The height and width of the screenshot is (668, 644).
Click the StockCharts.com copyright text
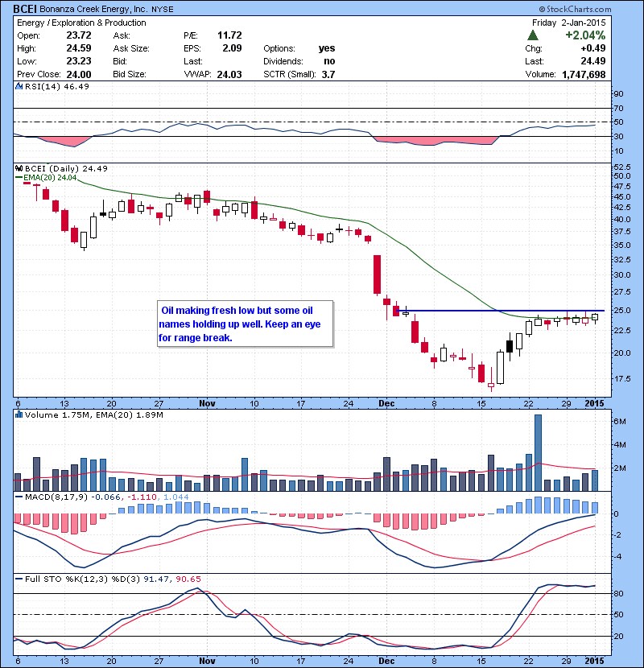click(575, 9)
